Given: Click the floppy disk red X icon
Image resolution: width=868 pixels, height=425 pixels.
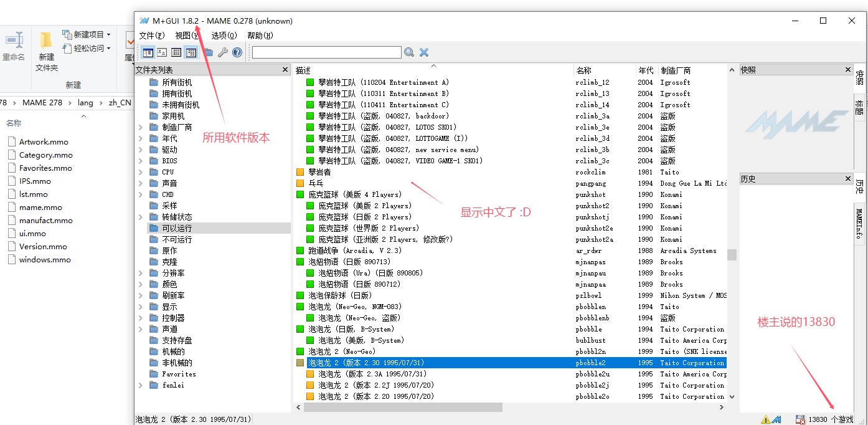Looking at the screenshot, I should tap(800, 419).
